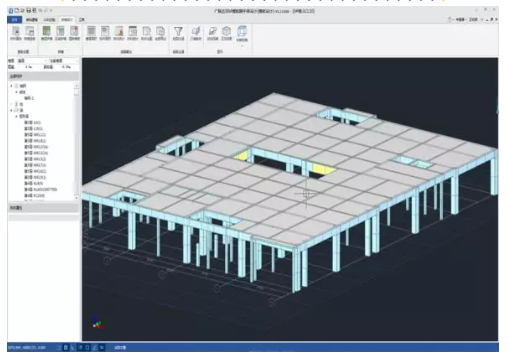Switch to the ribbon tab right of the File tab
509x360 pixels.
pyautogui.click(x=32, y=20)
